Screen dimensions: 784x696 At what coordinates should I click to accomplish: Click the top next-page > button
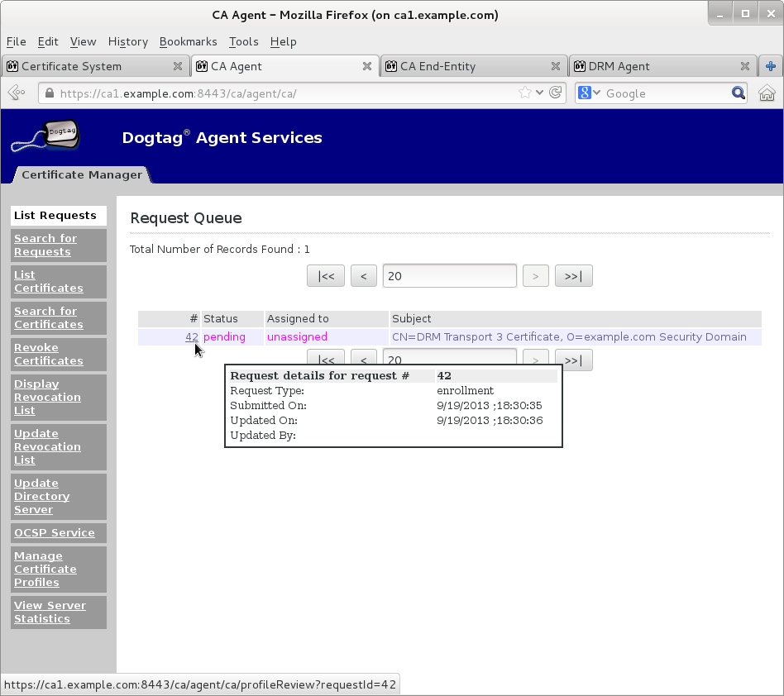(x=536, y=276)
